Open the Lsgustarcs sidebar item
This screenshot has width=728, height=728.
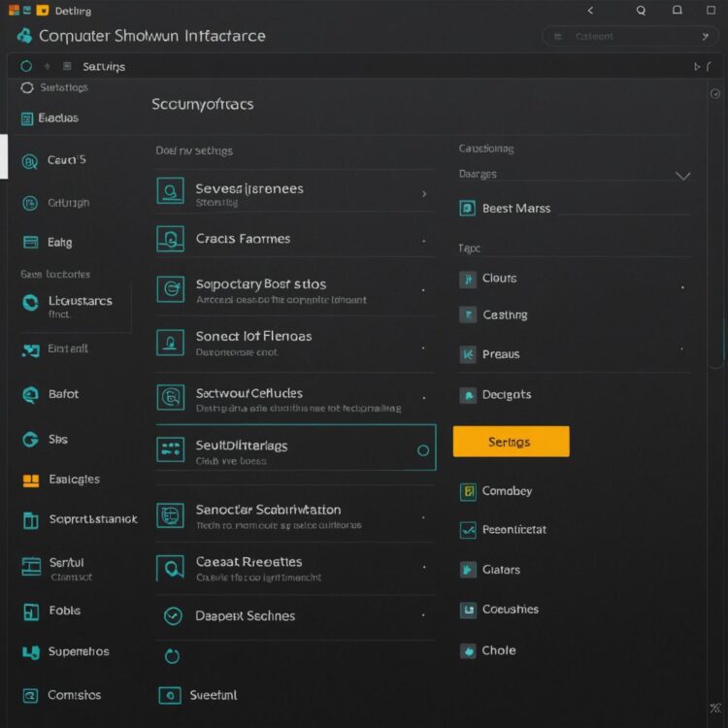(x=78, y=302)
